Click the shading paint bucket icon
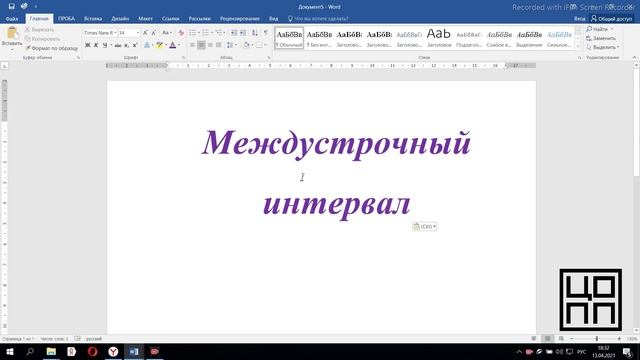The width and height of the screenshot is (640, 360). click(x=246, y=45)
